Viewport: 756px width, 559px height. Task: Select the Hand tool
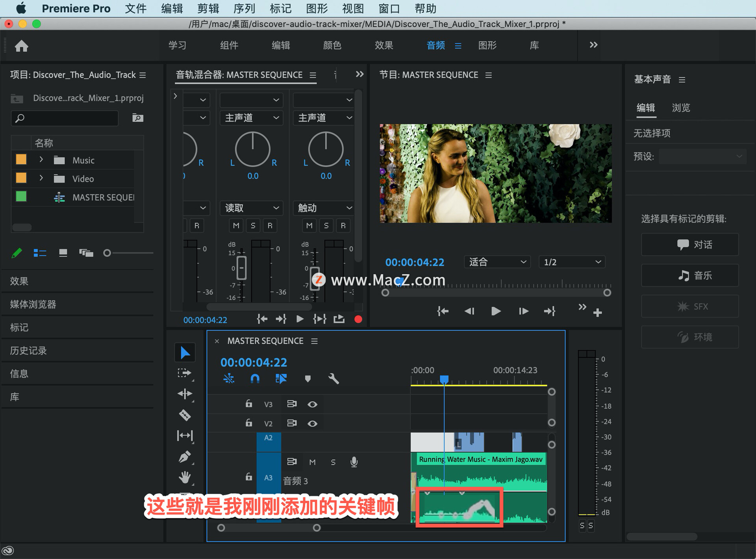[x=185, y=477]
